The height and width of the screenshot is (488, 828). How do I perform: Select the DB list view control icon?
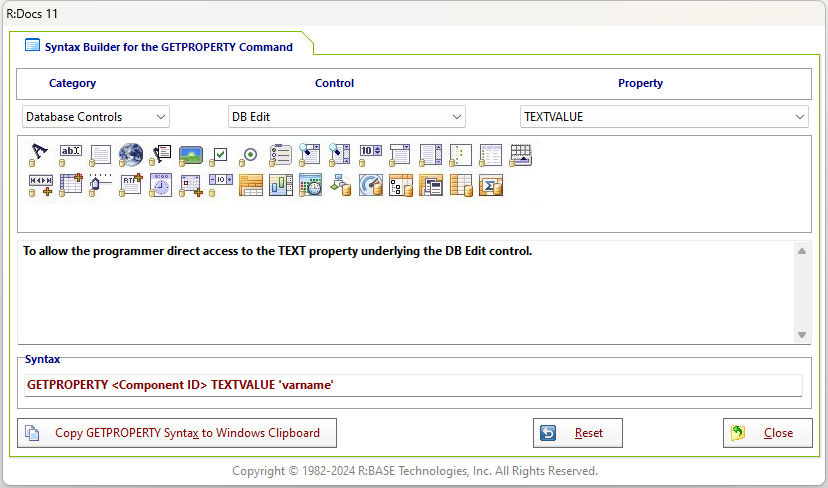click(491, 155)
